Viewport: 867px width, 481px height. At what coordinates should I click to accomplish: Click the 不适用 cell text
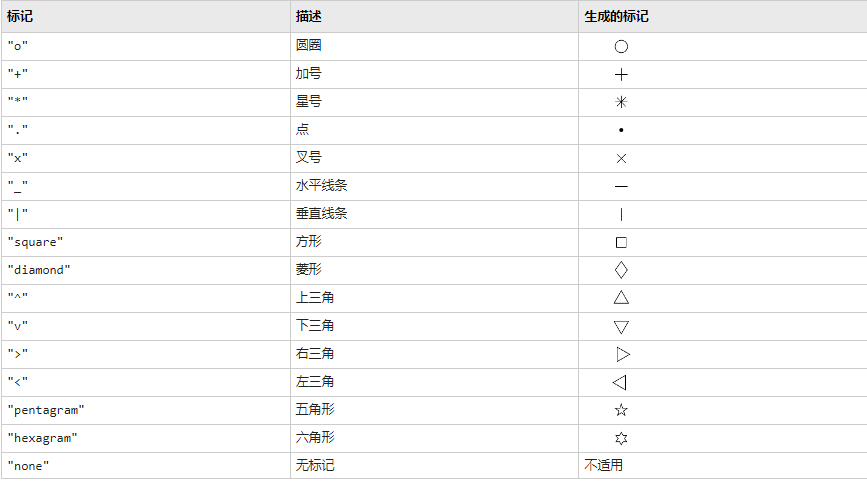click(603, 466)
